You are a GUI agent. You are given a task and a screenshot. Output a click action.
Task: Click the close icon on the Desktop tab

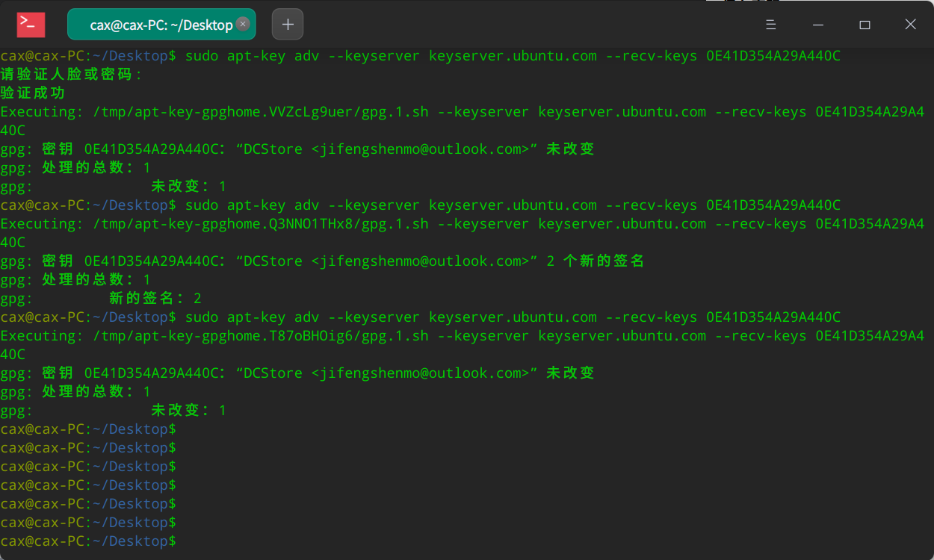[x=242, y=23]
